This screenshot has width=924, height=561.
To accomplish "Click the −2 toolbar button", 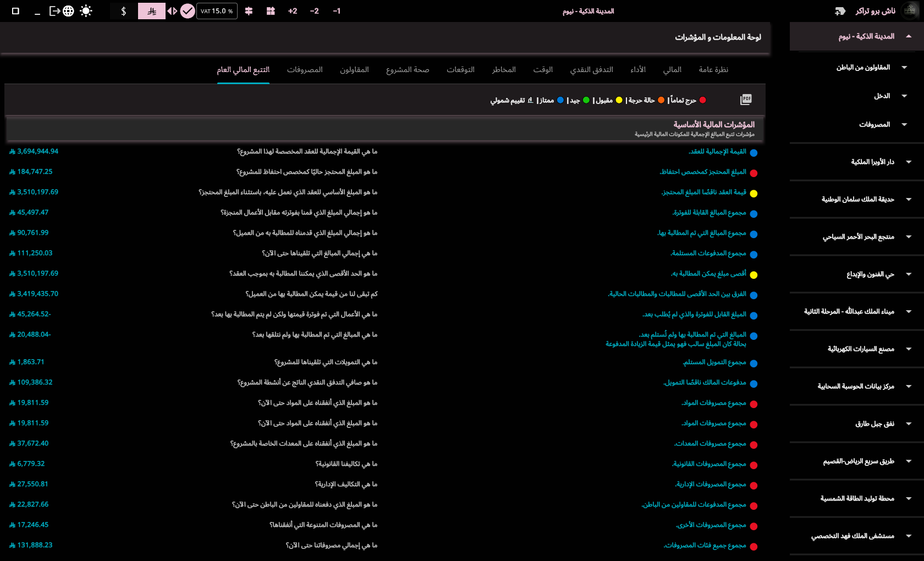I will coord(315,11).
